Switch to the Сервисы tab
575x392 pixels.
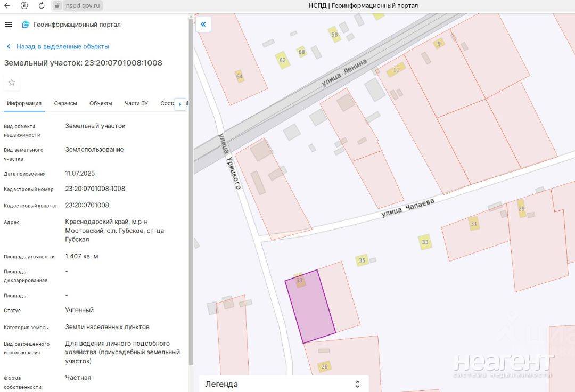pos(65,103)
